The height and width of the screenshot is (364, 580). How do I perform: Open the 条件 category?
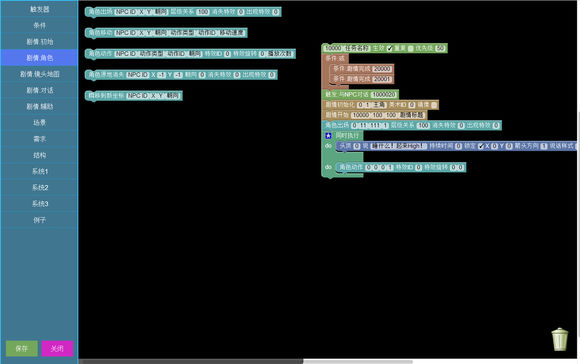click(39, 25)
